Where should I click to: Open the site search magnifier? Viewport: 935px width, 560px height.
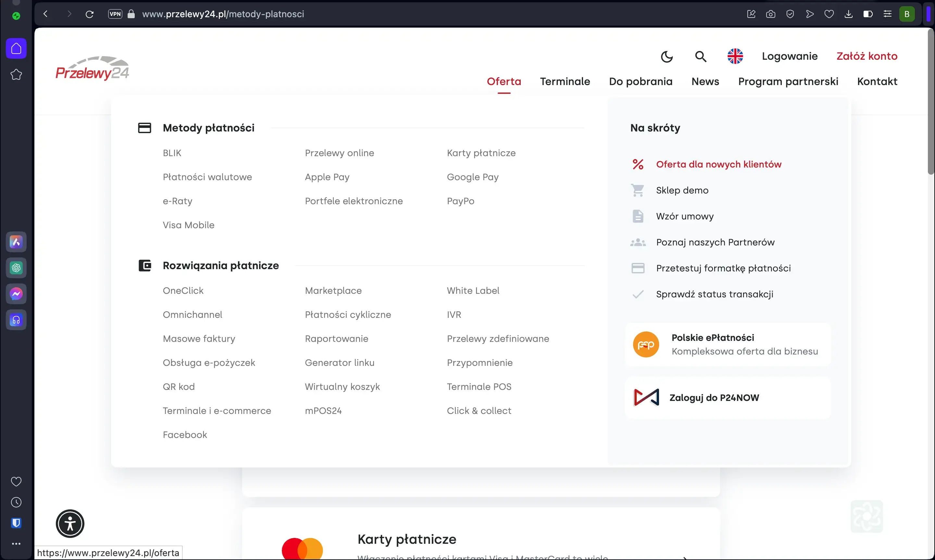click(x=701, y=56)
